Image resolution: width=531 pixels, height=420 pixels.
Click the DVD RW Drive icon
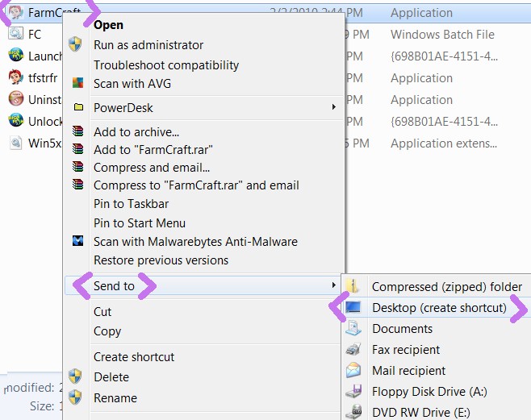[x=353, y=412]
